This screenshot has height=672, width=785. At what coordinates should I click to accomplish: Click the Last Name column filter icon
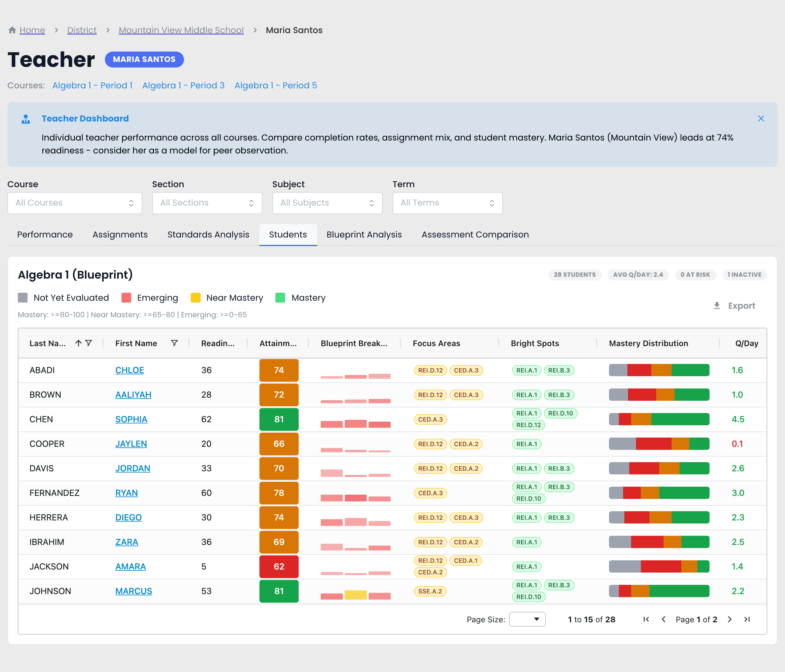(x=89, y=343)
